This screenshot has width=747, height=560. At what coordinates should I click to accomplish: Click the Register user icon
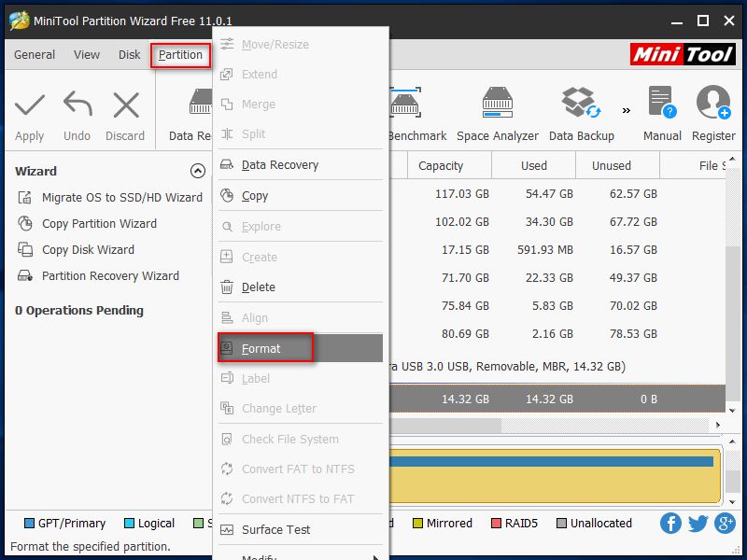[x=713, y=102]
